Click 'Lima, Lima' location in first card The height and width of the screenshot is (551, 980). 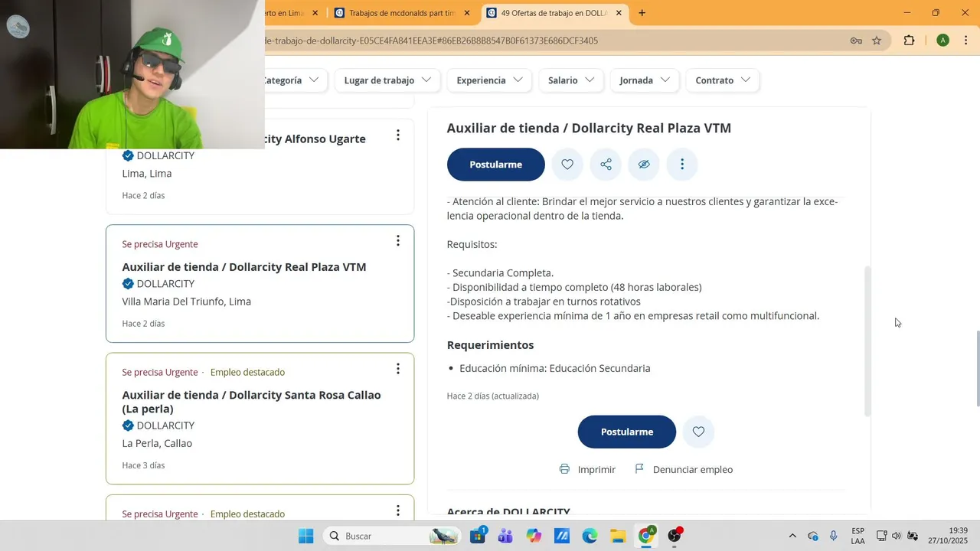[147, 174]
